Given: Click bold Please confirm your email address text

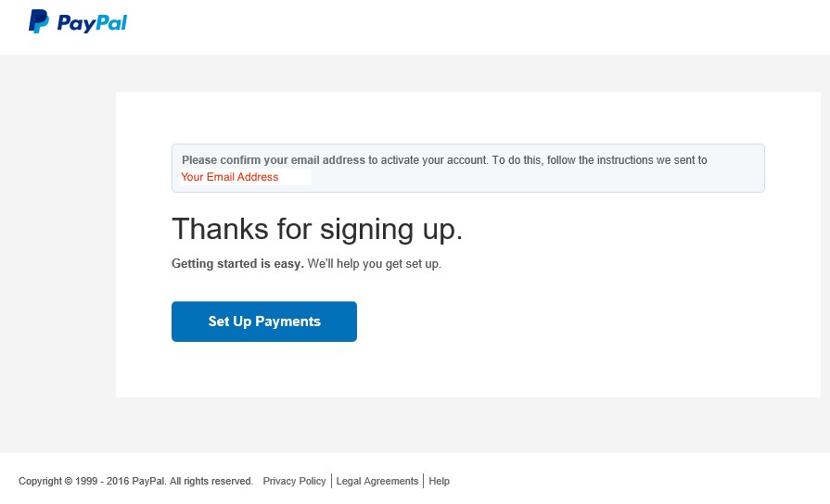Looking at the screenshot, I should 274,160.
